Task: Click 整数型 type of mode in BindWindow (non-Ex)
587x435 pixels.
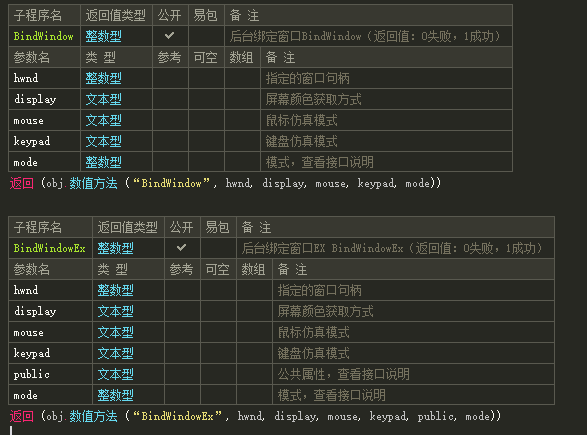Action: tap(104, 162)
